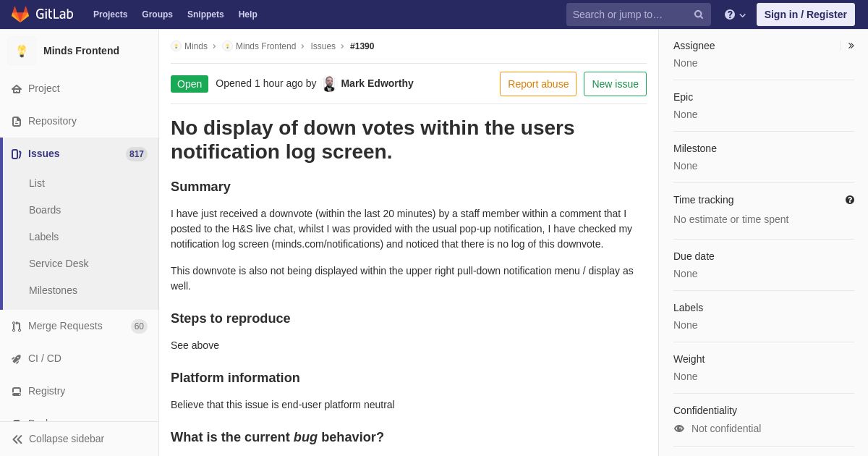
Task: Open CI / CD sidebar item
Action: 80,358
